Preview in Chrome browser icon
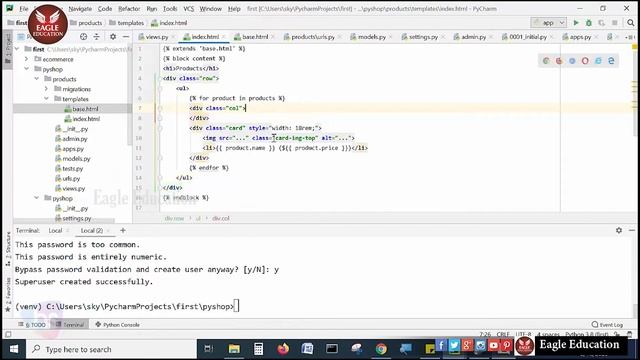The height and width of the screenshot is (360, 640). [546, 61]
